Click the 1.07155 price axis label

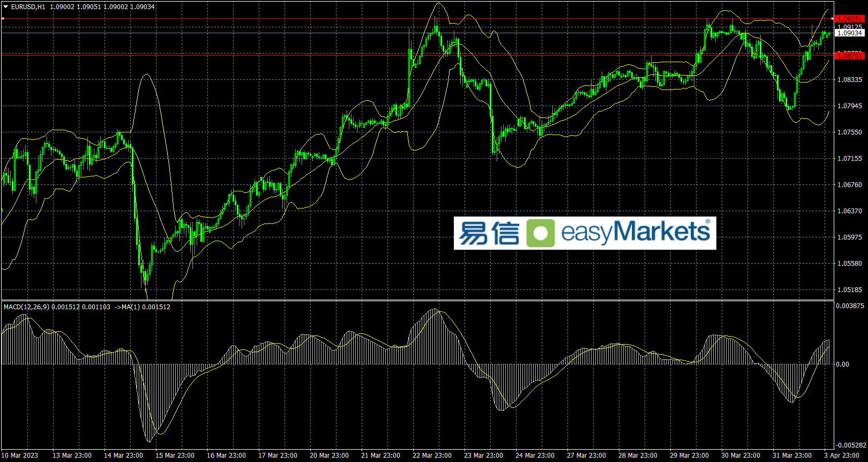click(x=850, y=159)
